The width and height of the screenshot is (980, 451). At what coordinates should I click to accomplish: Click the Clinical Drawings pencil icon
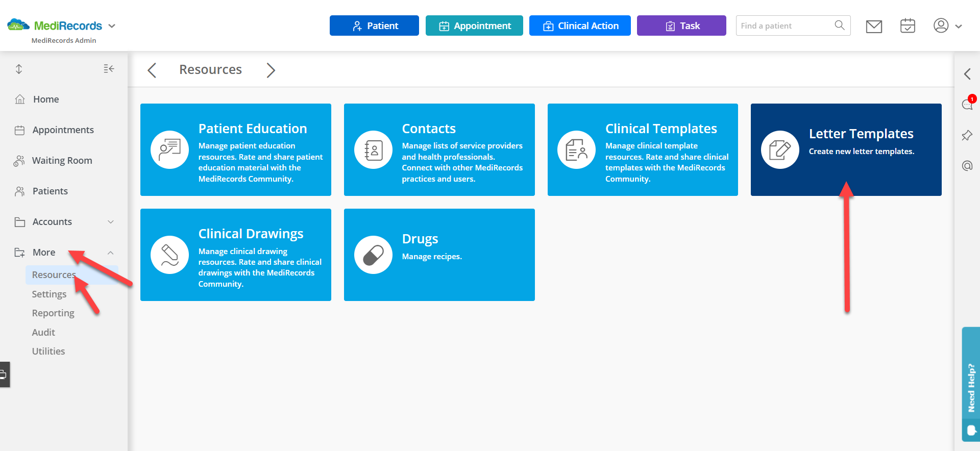[x=169, y=255]
